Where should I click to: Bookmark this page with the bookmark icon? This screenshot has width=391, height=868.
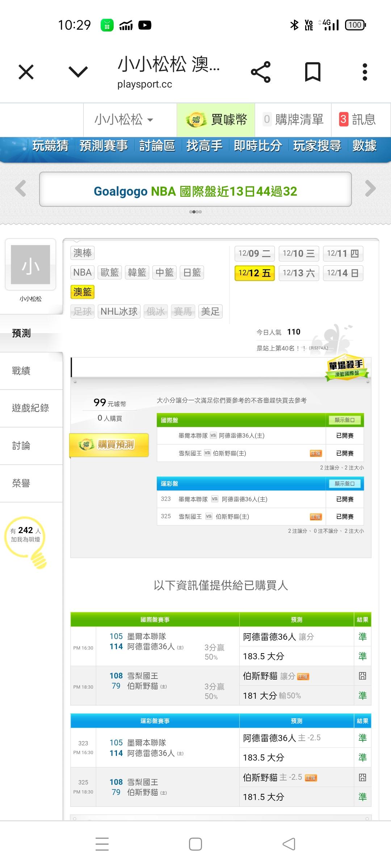point(313,72)
